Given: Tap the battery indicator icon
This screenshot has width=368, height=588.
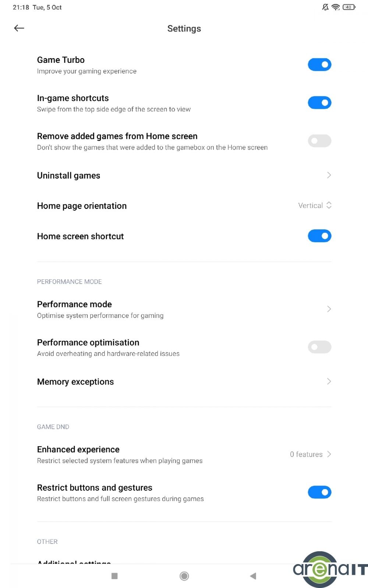Looking at the screenshot, I should (x=349, y=7).
